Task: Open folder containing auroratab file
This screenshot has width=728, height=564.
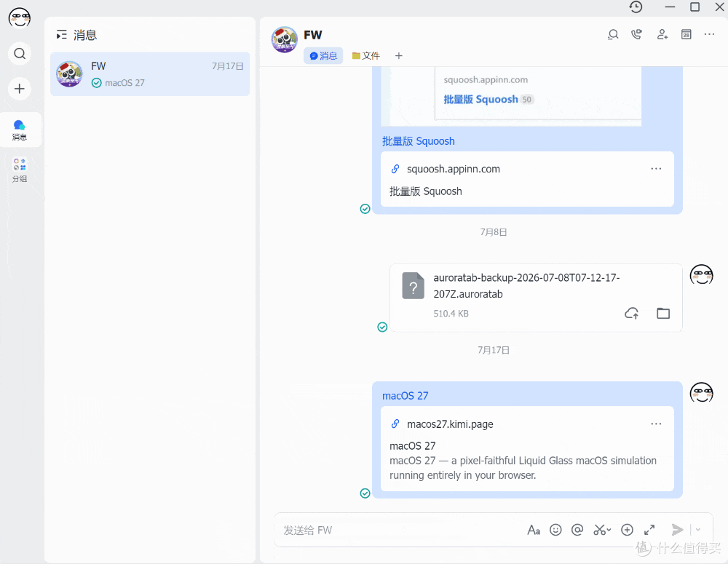Action: 663,314
